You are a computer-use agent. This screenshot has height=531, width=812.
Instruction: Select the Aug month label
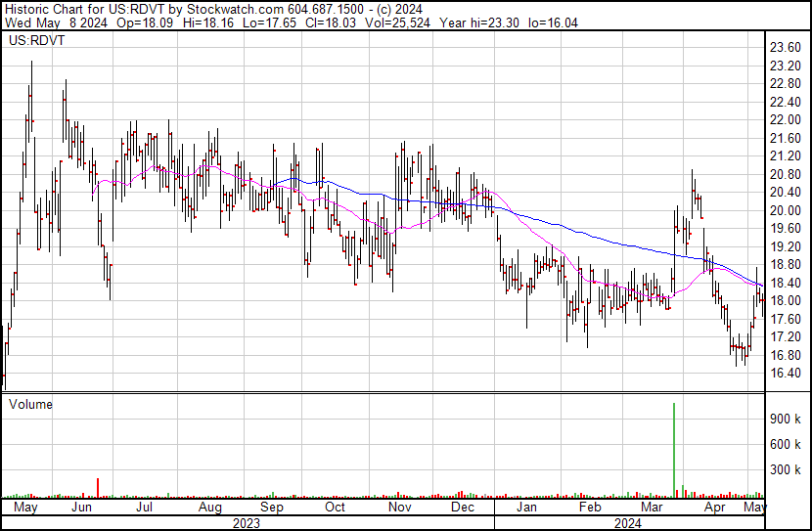pos(209,508)
